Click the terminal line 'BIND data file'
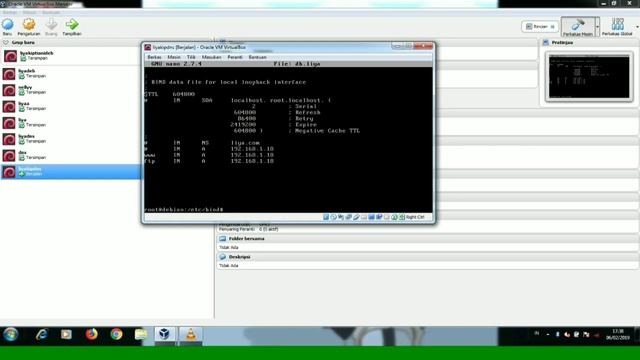The height and width of the screenshot is (360, 640). (x=228, y=82)
